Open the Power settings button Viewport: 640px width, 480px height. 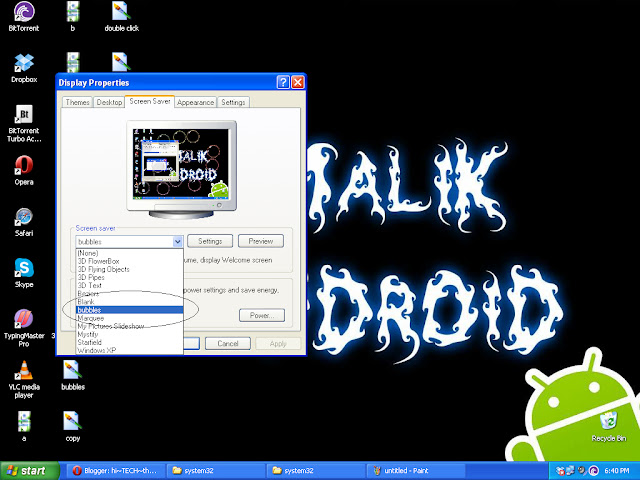tap(262, 316)
